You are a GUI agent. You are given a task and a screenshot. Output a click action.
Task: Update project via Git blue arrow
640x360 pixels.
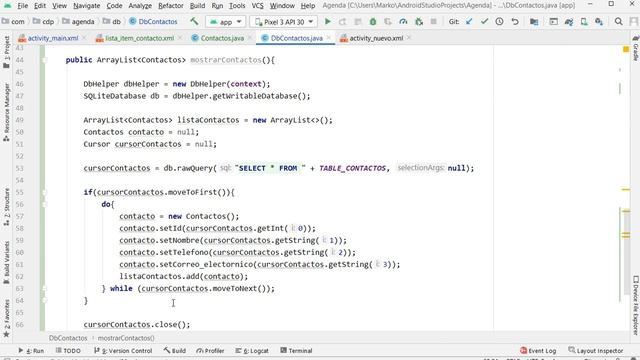pos(469,22)
